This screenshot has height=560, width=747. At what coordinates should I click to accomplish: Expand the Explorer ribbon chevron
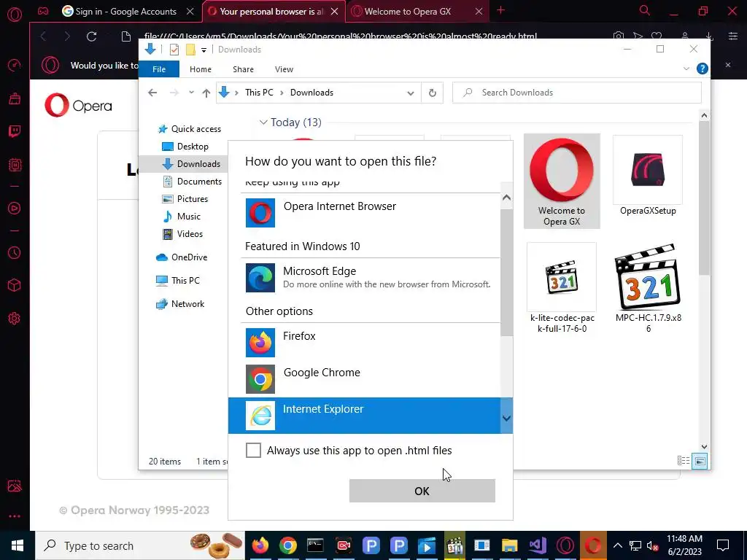pos(686,69)
